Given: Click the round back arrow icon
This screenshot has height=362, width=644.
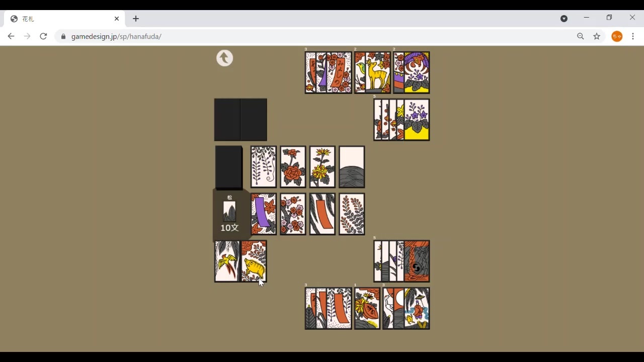Looking at the screenshot, I should (224, 58).
